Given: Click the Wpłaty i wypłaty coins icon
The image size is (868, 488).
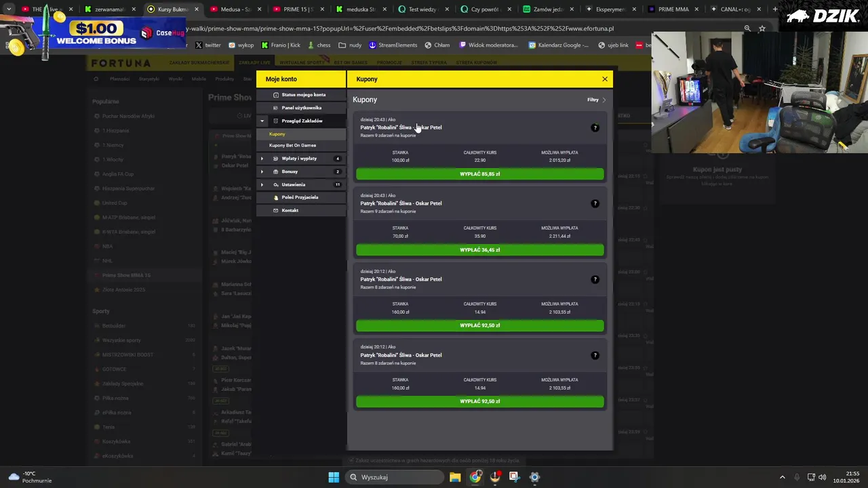Looking at the screenshot, I should (275, 159).
